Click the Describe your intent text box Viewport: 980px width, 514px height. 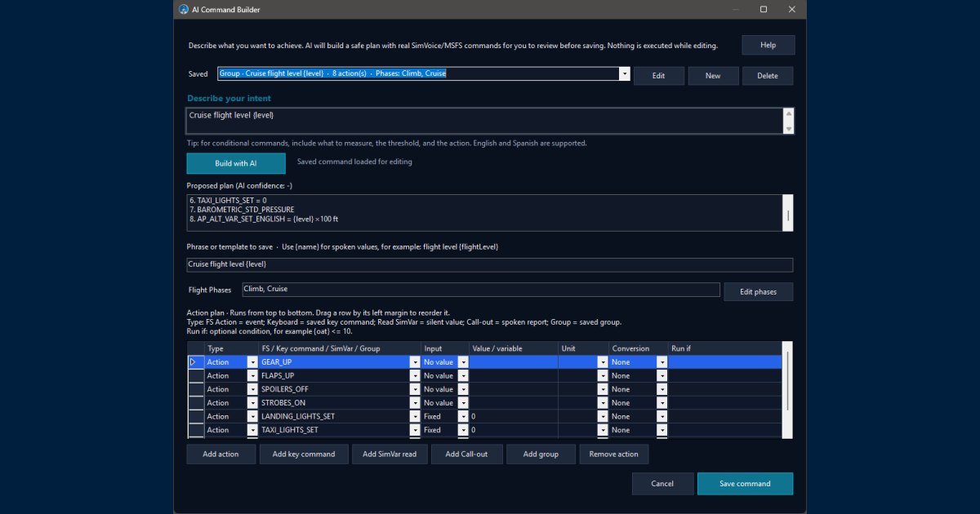click(x=485, y=121)
